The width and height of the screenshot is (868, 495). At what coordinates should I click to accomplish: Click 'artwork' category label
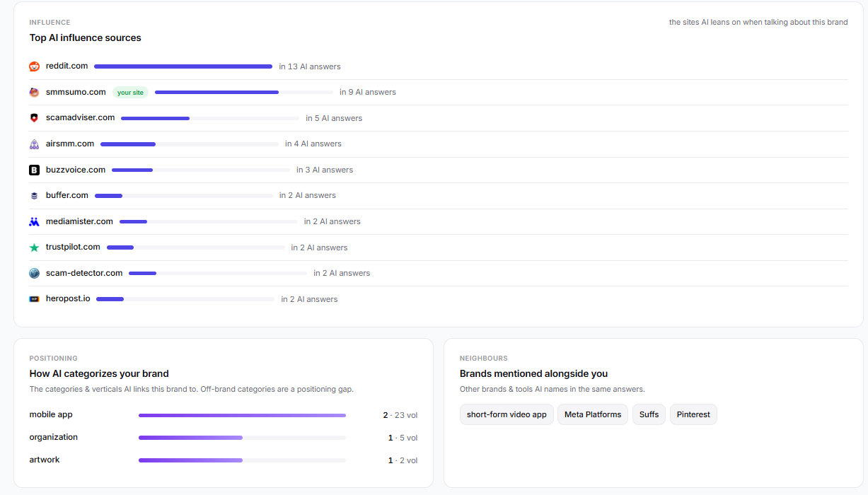coord(45,460)
